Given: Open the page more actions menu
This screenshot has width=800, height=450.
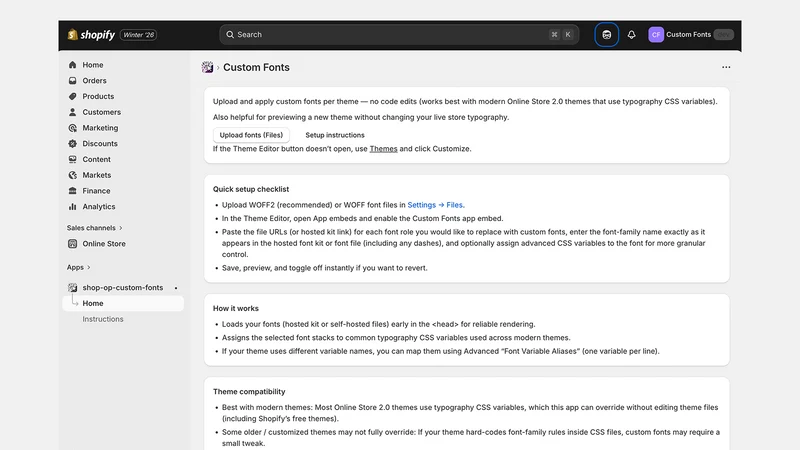Looking at the screenshot, I should pos(726,67).
